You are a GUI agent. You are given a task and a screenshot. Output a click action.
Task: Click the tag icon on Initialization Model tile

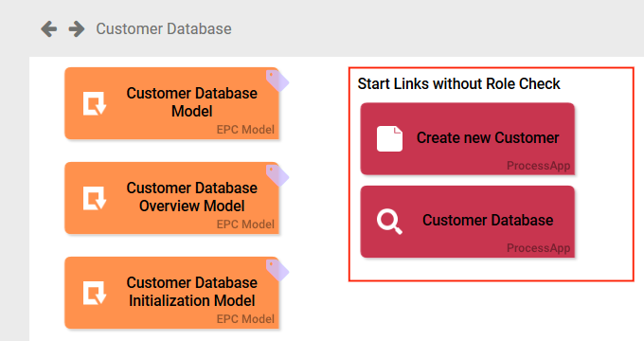(277, 270)
